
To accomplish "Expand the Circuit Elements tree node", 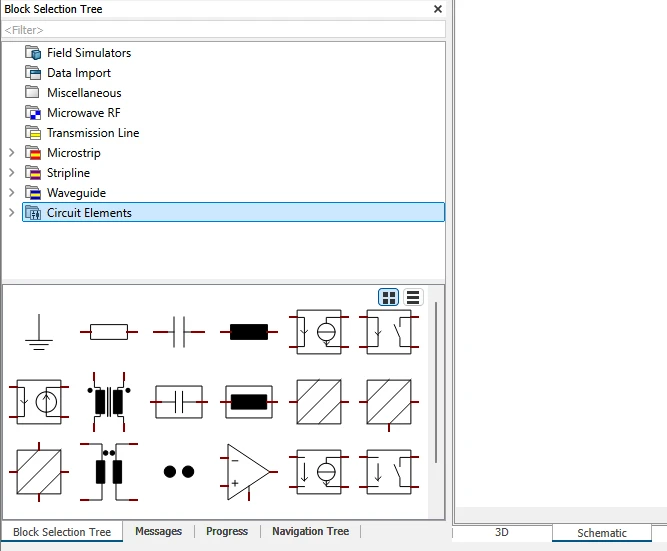I will (11, 212).
